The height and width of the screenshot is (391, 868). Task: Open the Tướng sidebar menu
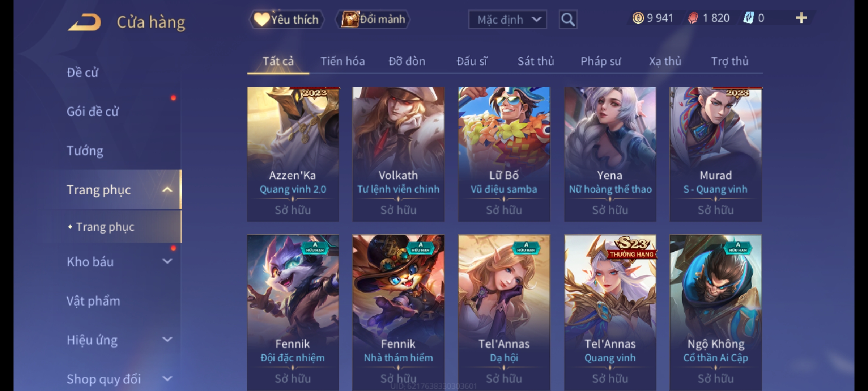coord(85,151)
